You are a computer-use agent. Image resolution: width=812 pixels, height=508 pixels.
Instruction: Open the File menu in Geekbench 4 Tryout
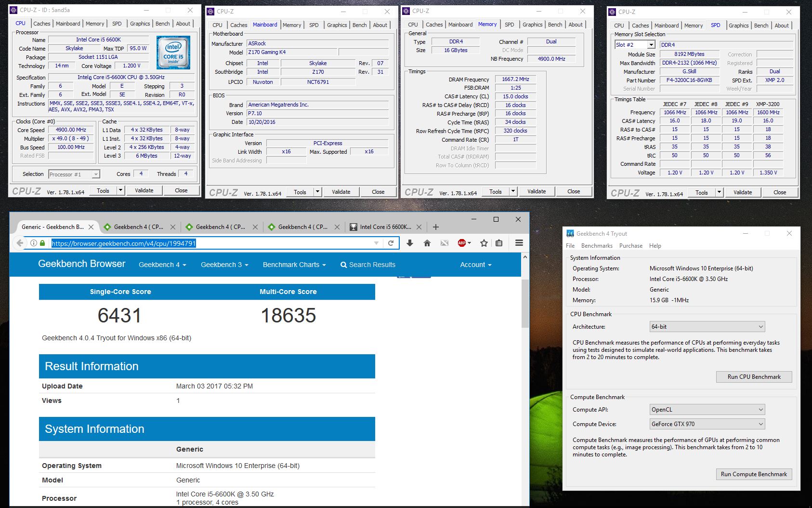[570, 245]
